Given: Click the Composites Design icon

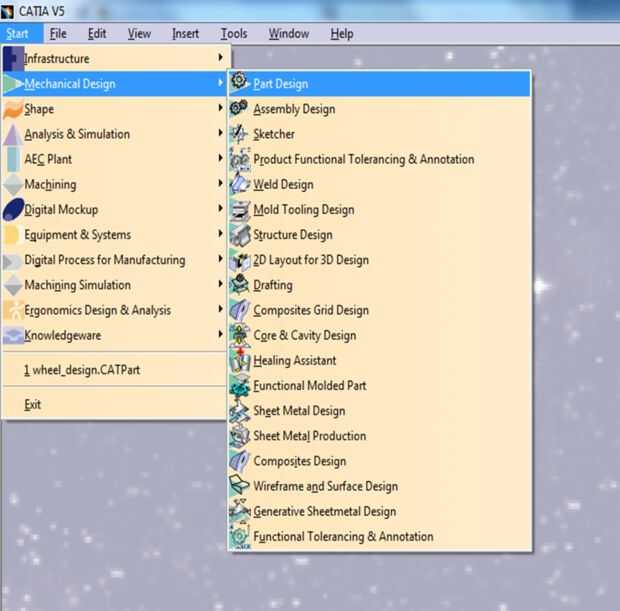Looking at the screenshot, I should [x=239, y=461].
